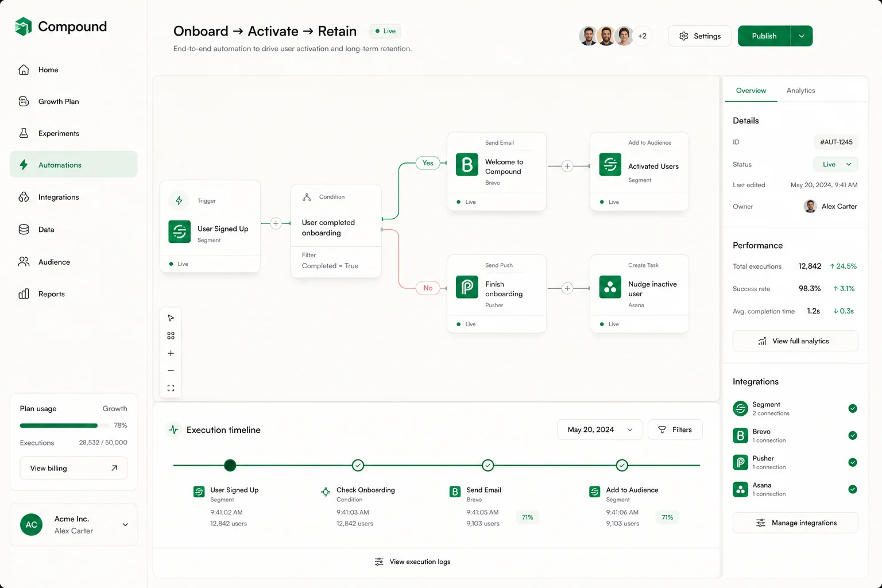Click the Brevo integration connected checkmark
Screen dimensions: 882x588
(x=853, y=435)
